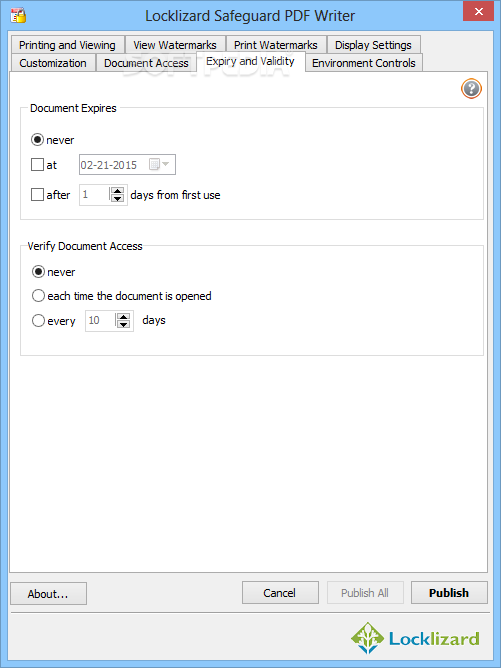Go to the Display Settings tab
Screen dimensions: 501x668
(374, 45)
